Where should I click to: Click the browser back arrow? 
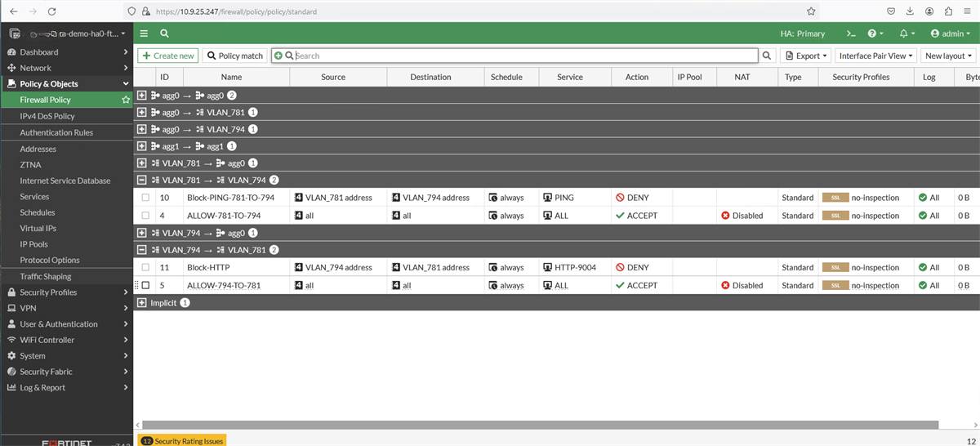(x=13, y=11)
